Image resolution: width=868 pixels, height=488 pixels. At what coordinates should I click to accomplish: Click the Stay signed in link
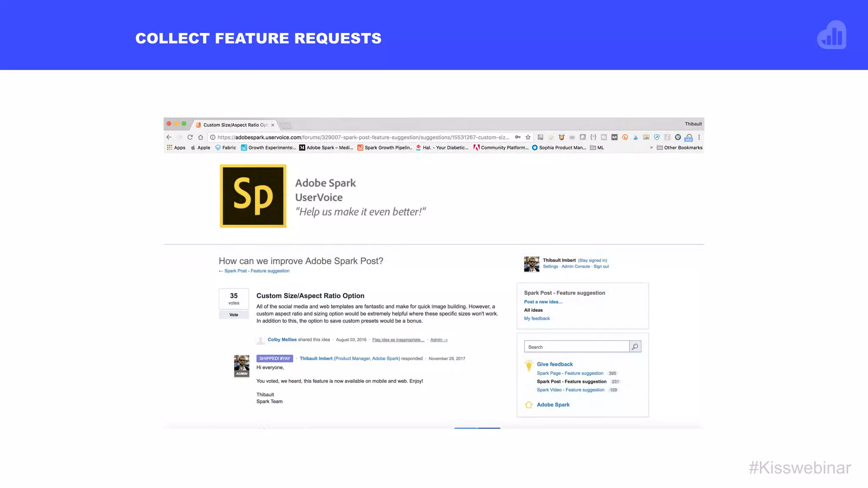tap(593, 261)
